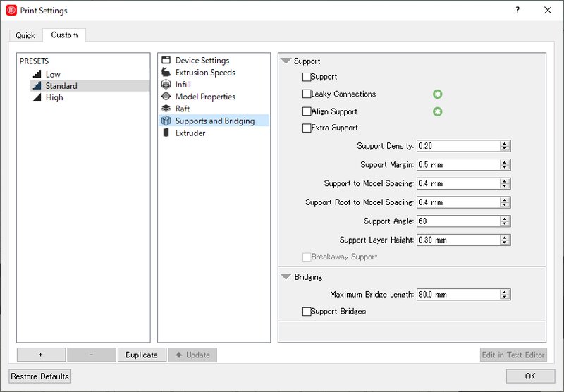Increase Maximum Bridge Length with up arrow

click(505, 292)
